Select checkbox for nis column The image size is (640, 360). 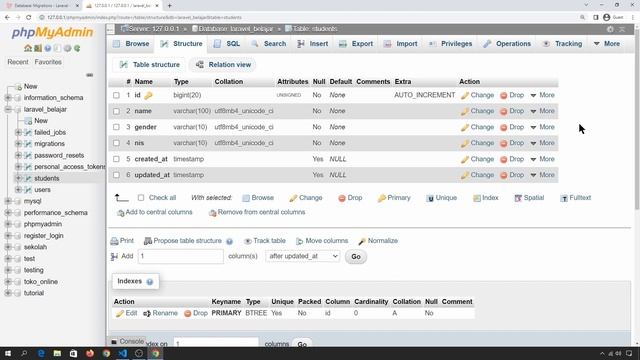116,143
